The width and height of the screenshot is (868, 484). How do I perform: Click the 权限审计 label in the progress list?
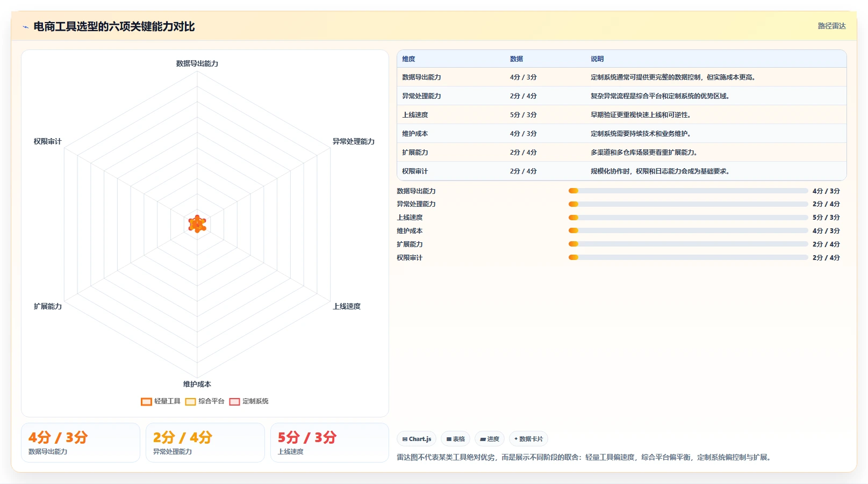coord(410,258)
